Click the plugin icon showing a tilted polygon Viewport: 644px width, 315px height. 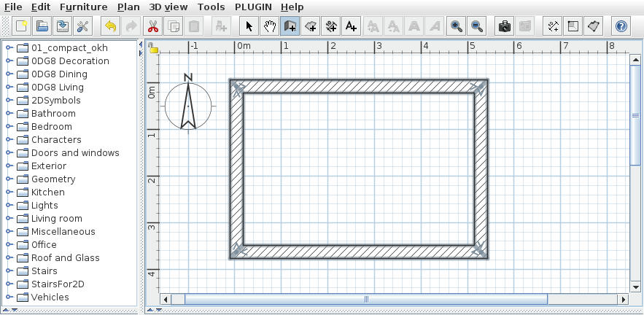(594, 27)
